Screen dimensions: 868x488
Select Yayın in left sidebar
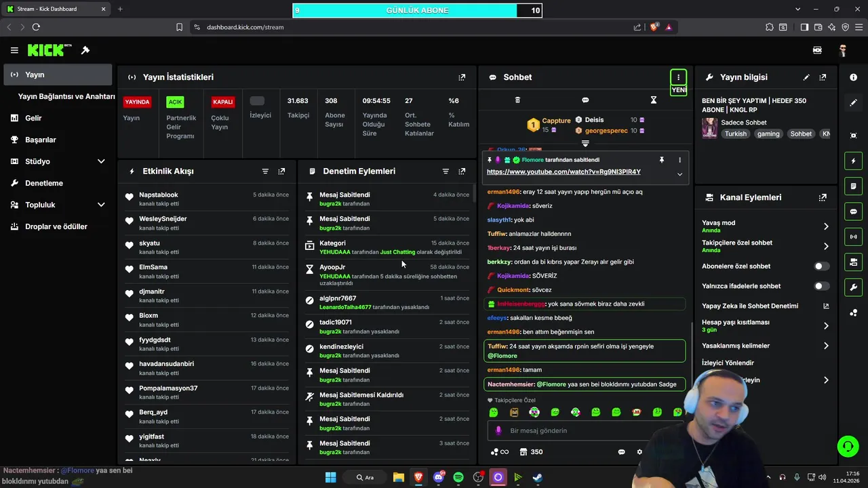58,75
